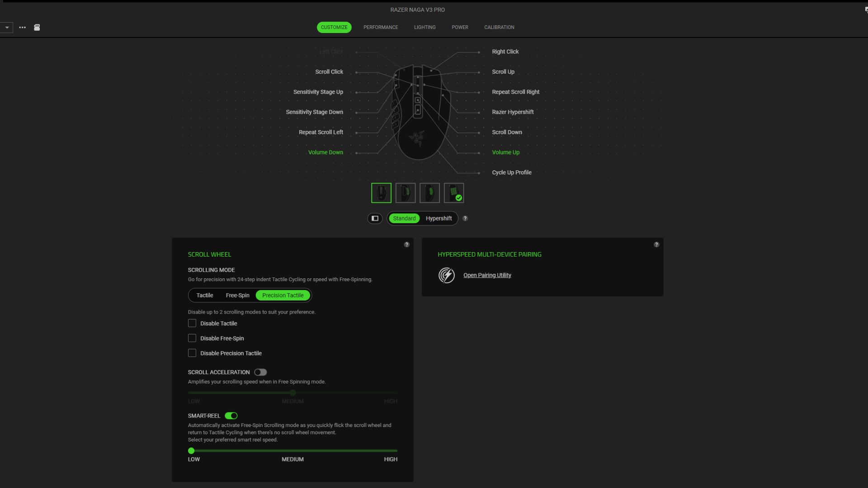Click the Right Click assignment
This screenshot has height=488, width=868.
[505, 52]
